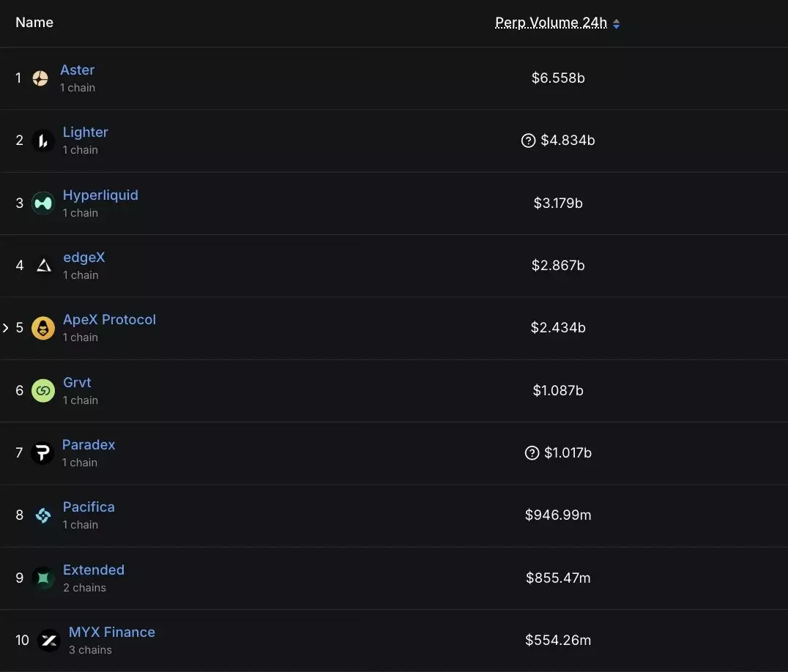The height and width of the screenshot is (672, 788).
Task: Click the Lighter protocol logo icon
Action: [x=42, y=141]
